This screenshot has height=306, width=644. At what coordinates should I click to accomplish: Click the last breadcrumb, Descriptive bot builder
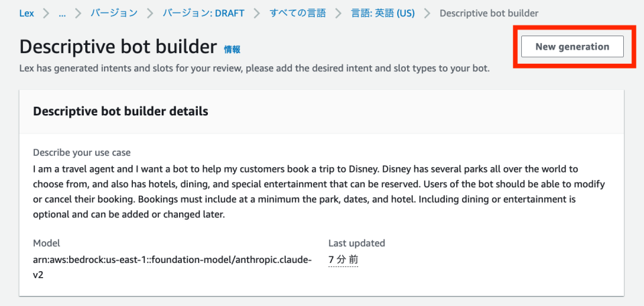click(x=488, y=13)
